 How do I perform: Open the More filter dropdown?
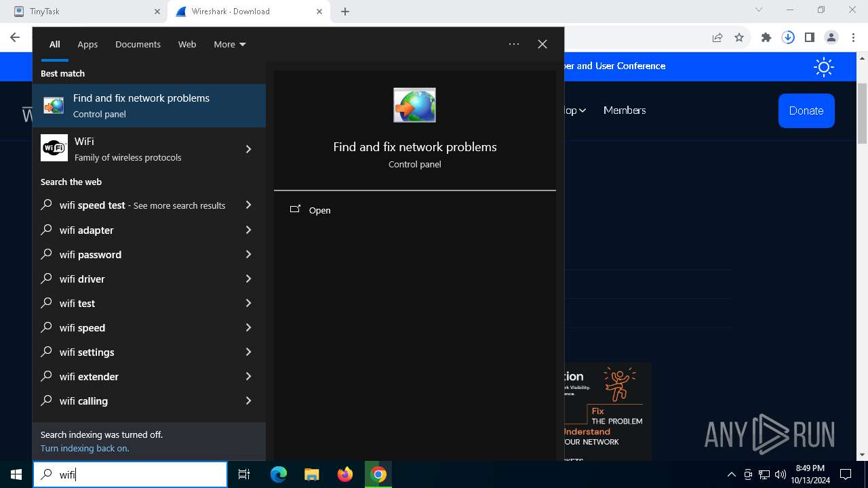[230, 44]
